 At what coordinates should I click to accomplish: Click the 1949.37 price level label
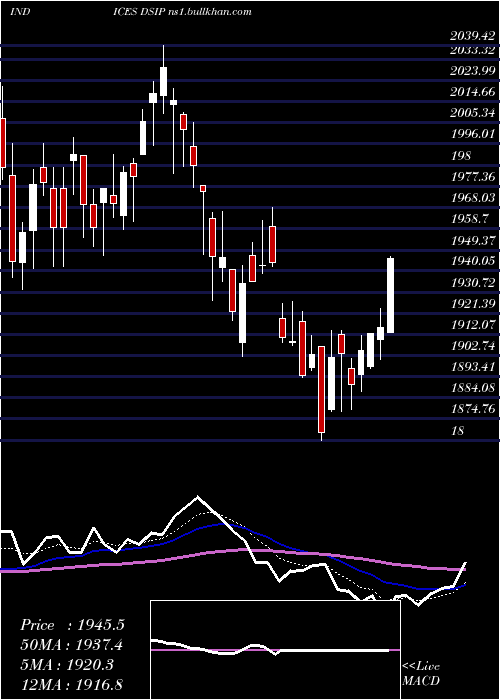473,240
